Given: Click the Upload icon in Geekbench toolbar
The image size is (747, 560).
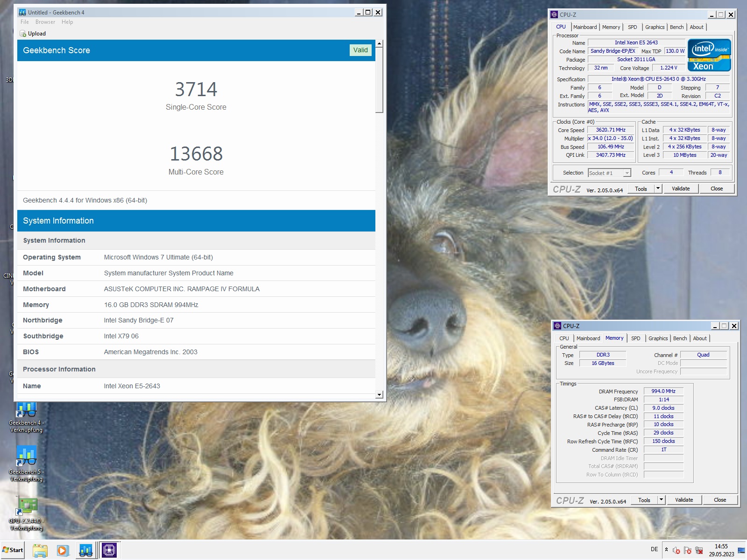Looking at the screenshot, I should 23,34.
